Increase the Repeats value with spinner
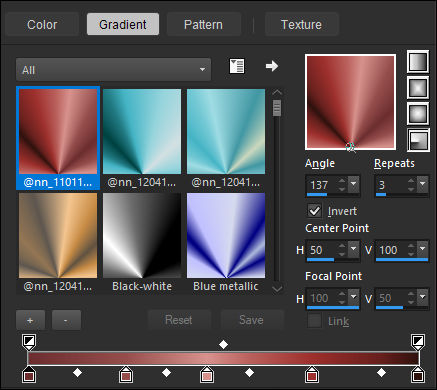The height and width of the screenshot is (390, 437). (x=411, y=181)
